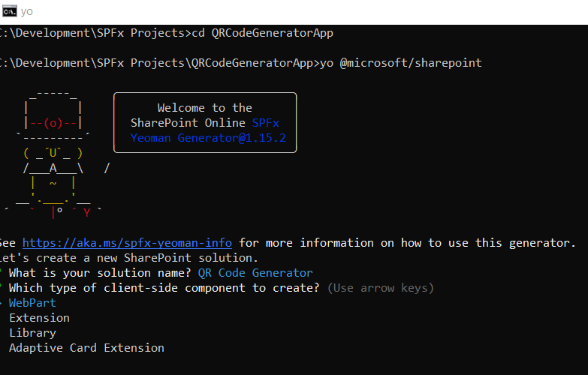Viewport: 588px width, 375px height.
Task: Pick the Adaptive Card Extension option
Action: [86, 348]
